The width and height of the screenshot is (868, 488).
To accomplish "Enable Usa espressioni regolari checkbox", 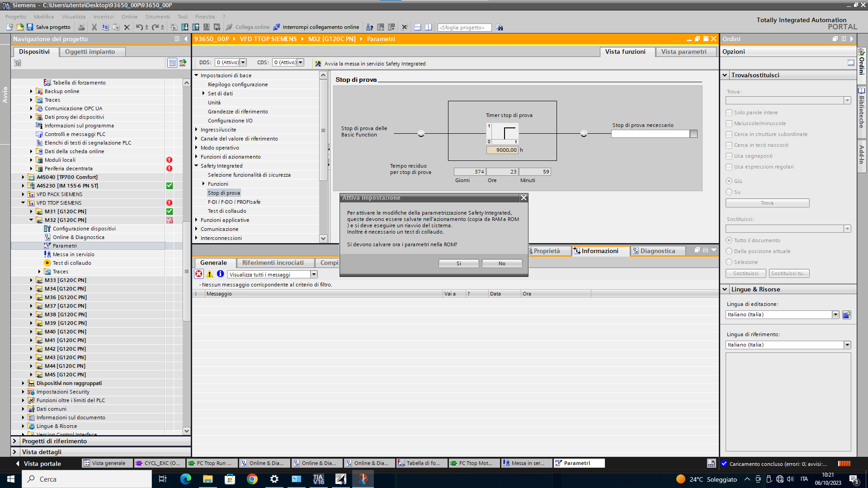I will pyautogui.click(x=729, y=167).
